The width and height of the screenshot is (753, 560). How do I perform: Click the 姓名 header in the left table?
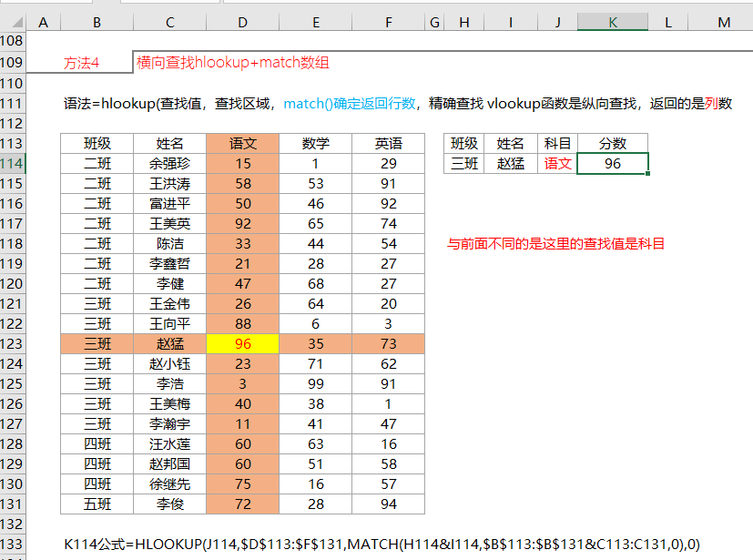pyautogui.click(x=169, y=144)
